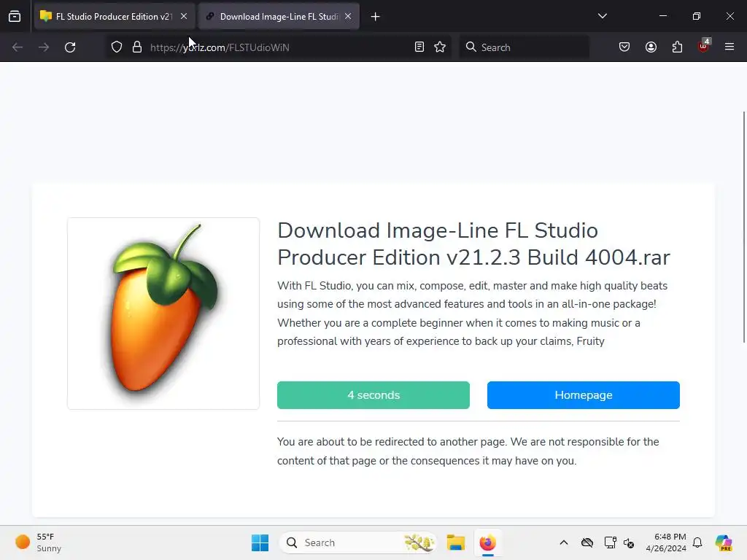Toggle Reader View icon
Viewport: 747px width, 560px height.
point(419,47)
